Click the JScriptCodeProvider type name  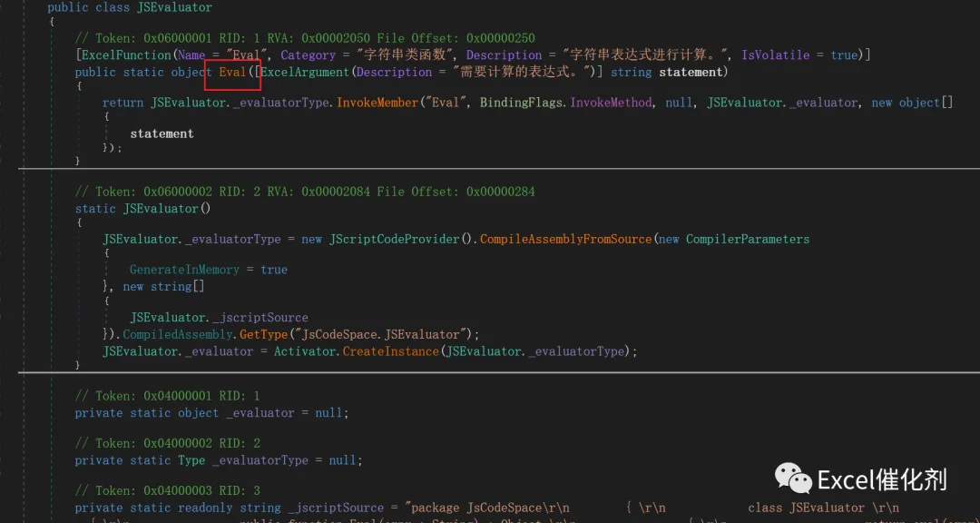(x=395, y=239)
